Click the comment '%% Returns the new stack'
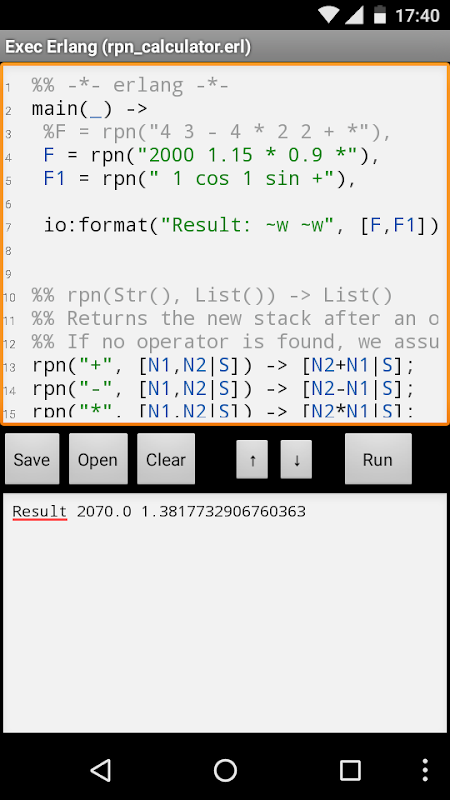The height and width of the screenshot is (800, 450). (x=235, y=318)
